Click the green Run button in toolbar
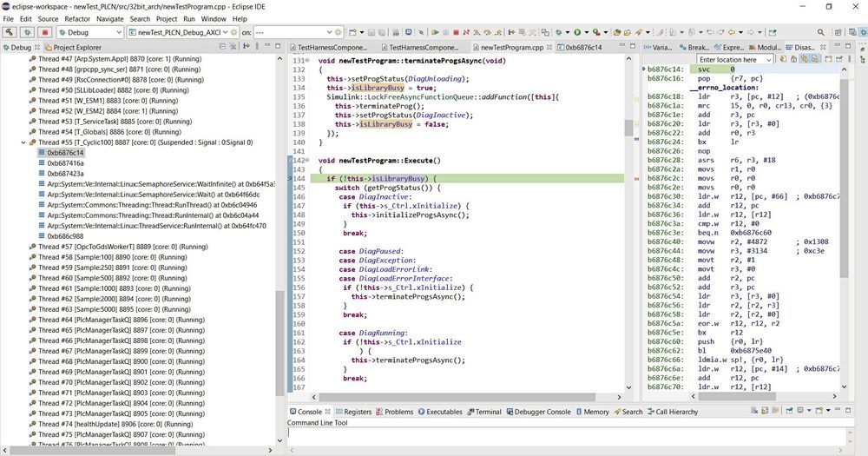Screen dimensions: 868x456 [x=575, y=32]
